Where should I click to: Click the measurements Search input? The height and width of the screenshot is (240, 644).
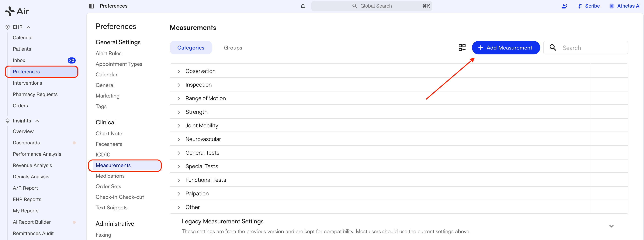[x=586, y=48]
